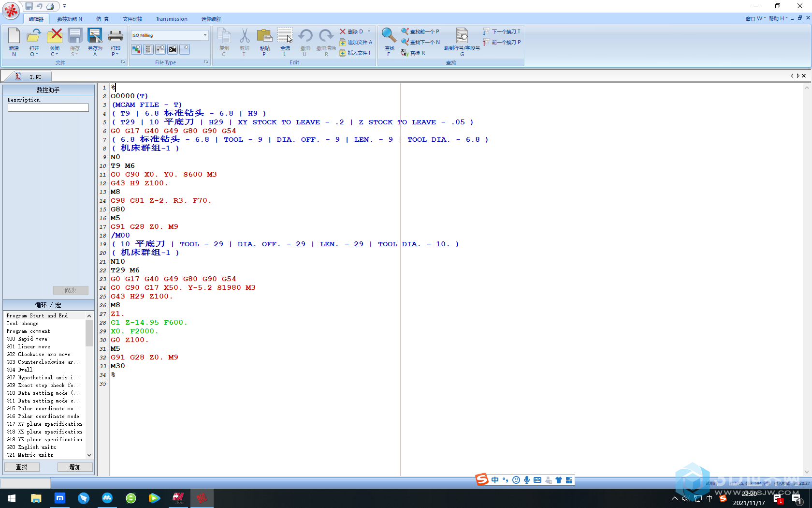Select 'Tool change' in macro list
812x508 pixels.
(23, 323)
